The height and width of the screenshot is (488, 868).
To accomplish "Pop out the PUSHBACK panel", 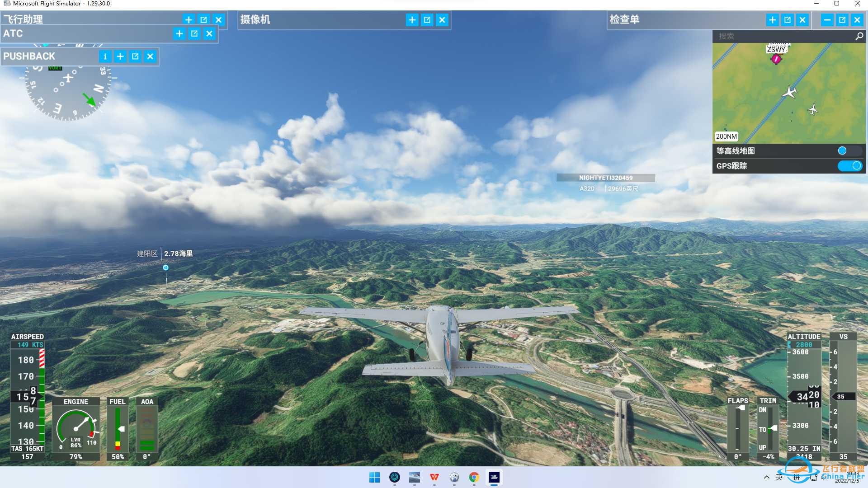I will (135, 56).
